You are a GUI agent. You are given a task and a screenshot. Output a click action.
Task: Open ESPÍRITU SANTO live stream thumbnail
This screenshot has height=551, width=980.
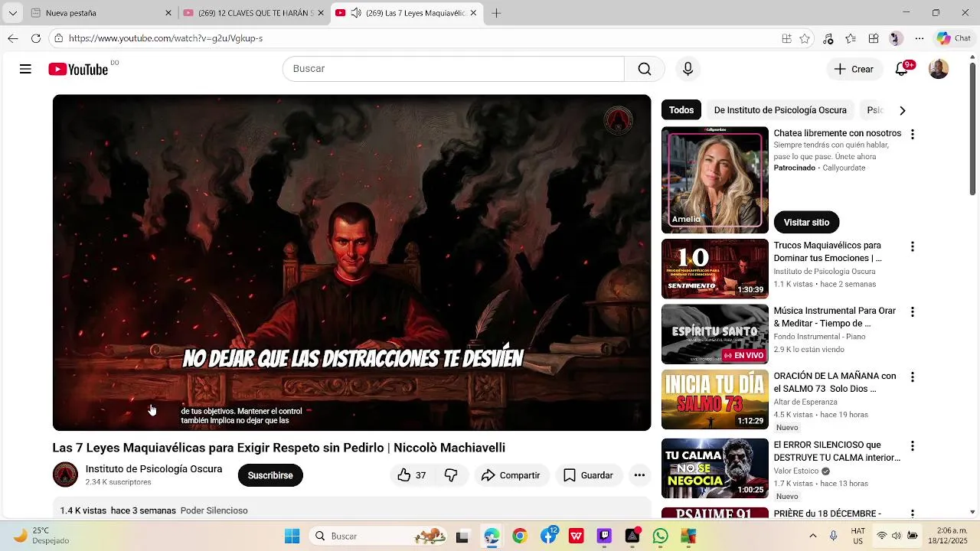pos(714,334)
